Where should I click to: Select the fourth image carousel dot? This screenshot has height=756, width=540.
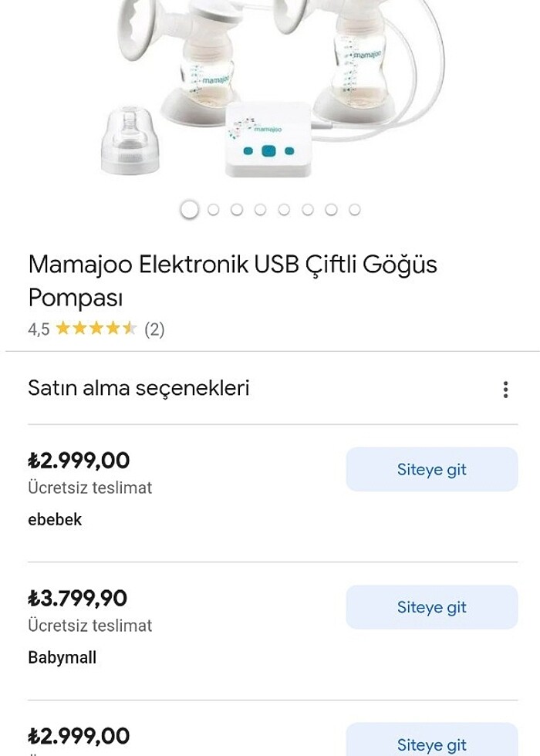click(259, 208)
